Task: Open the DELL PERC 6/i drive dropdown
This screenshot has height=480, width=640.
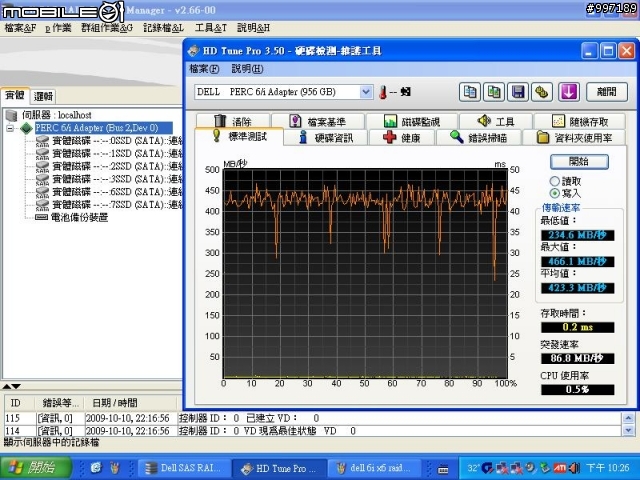Action: (x=366, y=92)
